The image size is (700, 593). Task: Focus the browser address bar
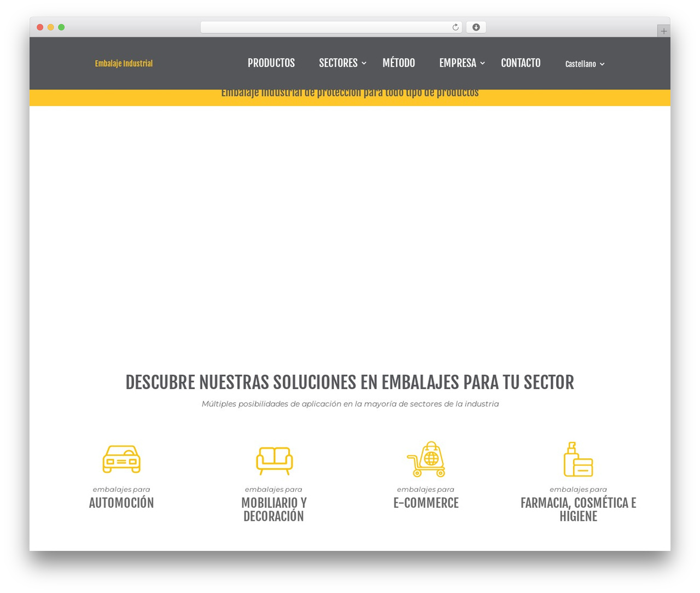point(331,27)
